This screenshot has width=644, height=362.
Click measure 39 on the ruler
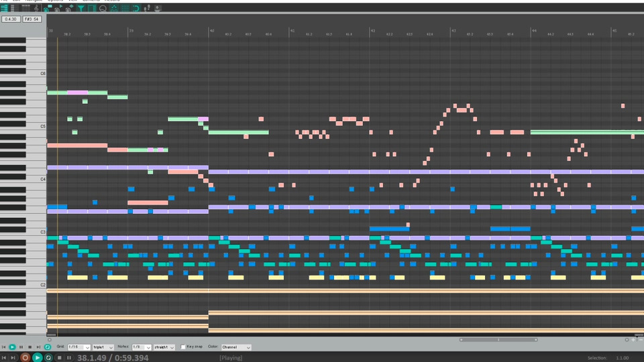(131, 31)
